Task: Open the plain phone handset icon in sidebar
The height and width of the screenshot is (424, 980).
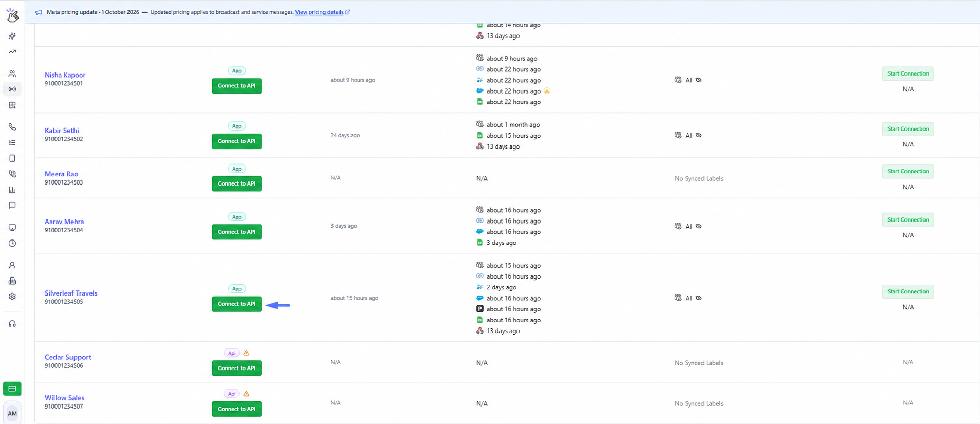Action: point(12,127)
